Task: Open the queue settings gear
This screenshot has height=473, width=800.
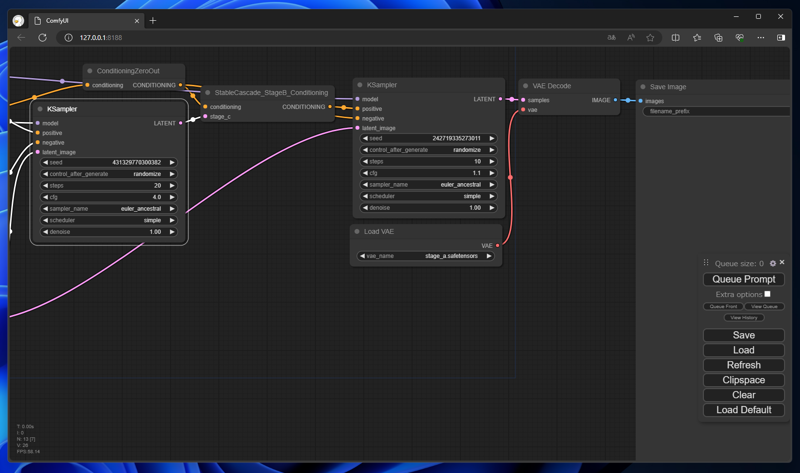Action: tap(772, 263)
